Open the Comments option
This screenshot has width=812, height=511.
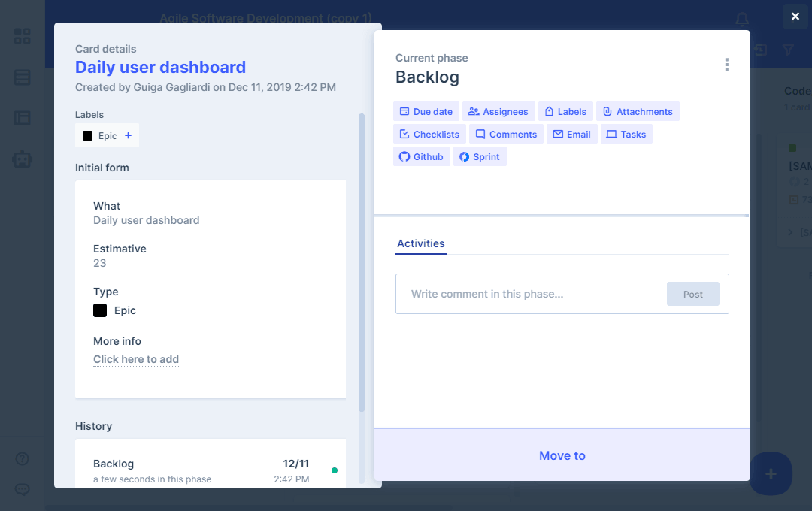506,135
